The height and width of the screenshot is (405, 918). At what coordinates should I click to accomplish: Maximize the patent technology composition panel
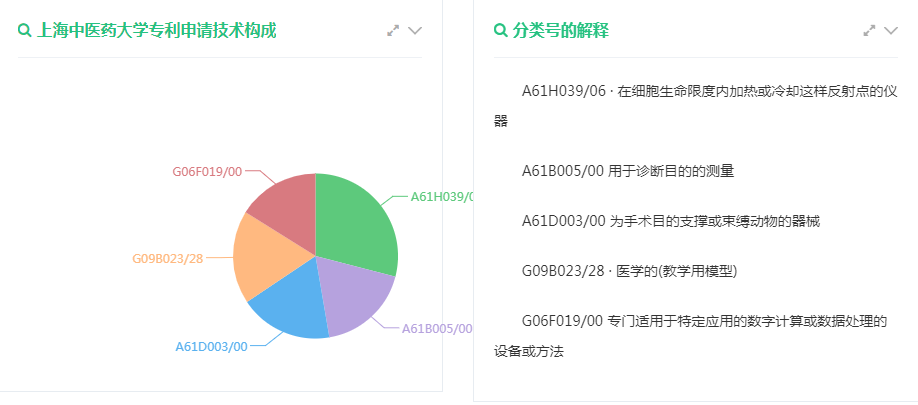coord(394,31)
